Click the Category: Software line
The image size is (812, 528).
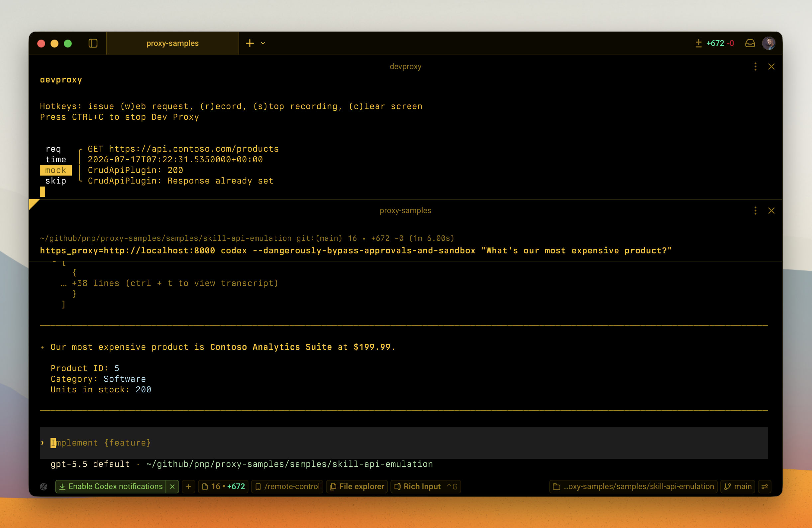(98, 379)
